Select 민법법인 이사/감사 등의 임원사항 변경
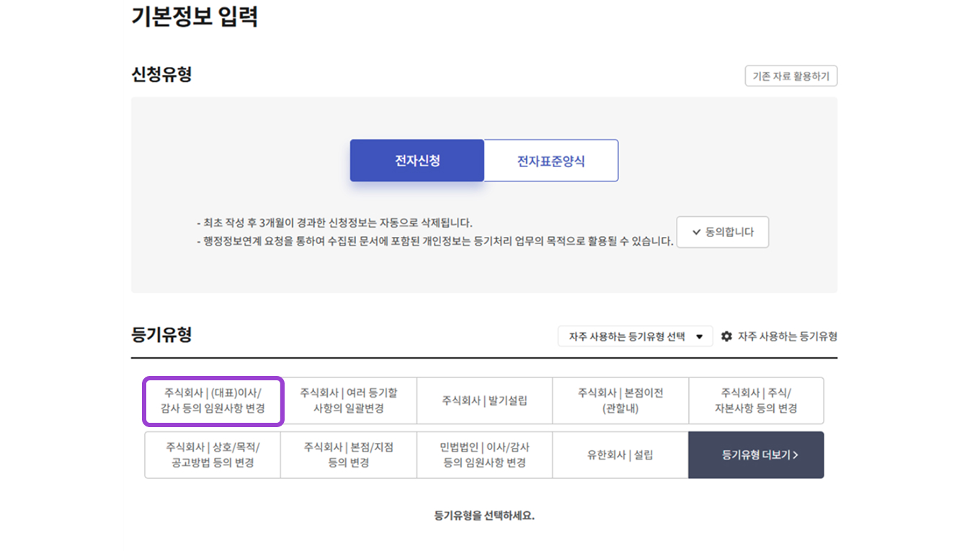 pos(484,454)
